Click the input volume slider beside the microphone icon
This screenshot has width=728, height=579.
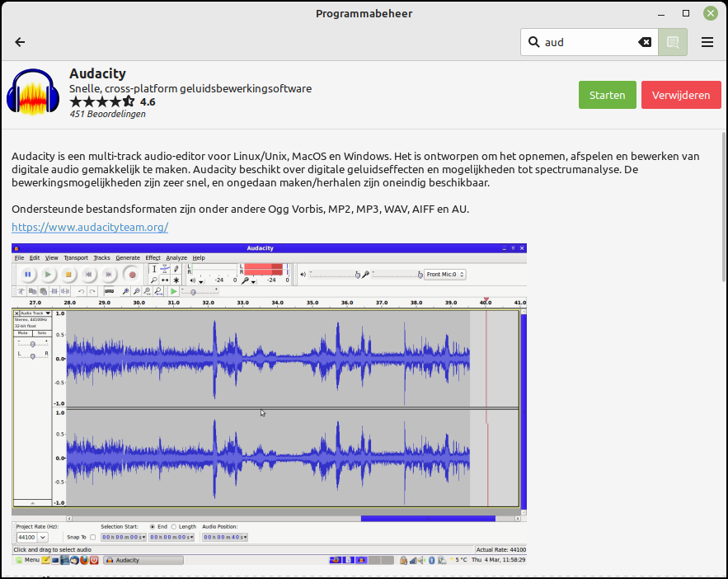[x=397, y=275]
